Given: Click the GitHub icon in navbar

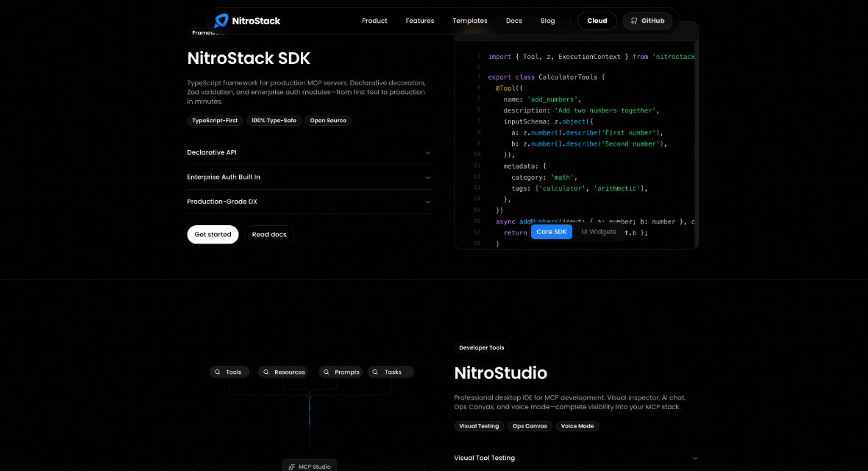Looking at the screenshot, I should pos(634,21).
